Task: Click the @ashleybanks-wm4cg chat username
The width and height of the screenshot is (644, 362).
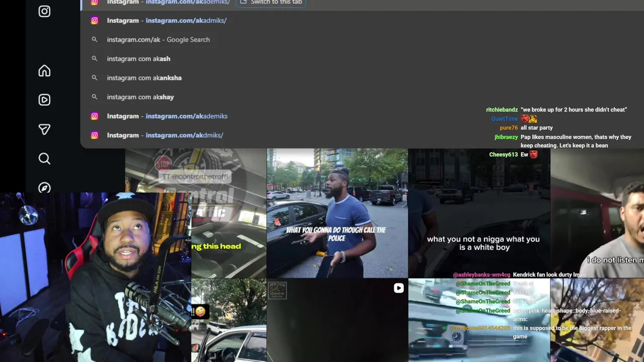Action: pyautogui.click(x=481, y=275)
